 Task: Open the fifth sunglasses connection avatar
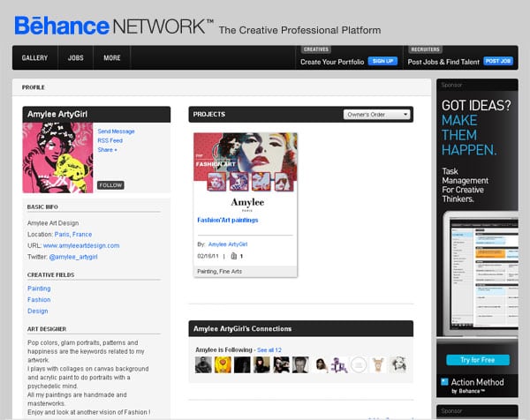pyautogui.click(x=281, y=365)
